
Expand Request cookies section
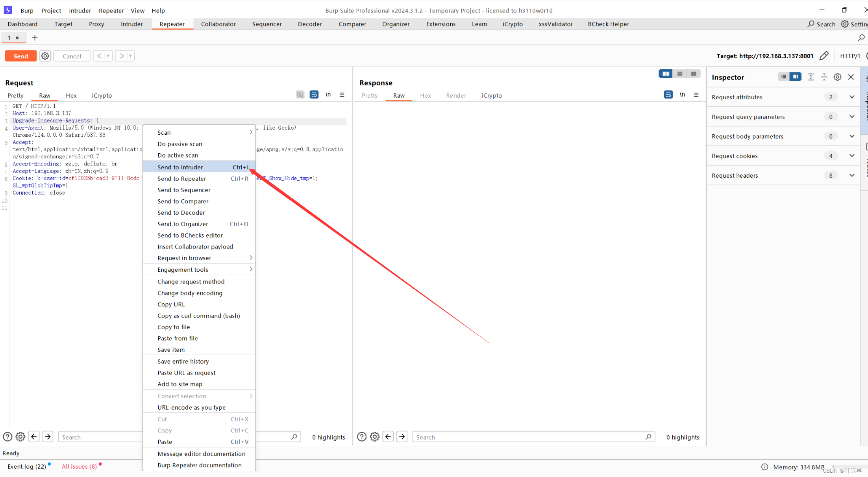852,156
